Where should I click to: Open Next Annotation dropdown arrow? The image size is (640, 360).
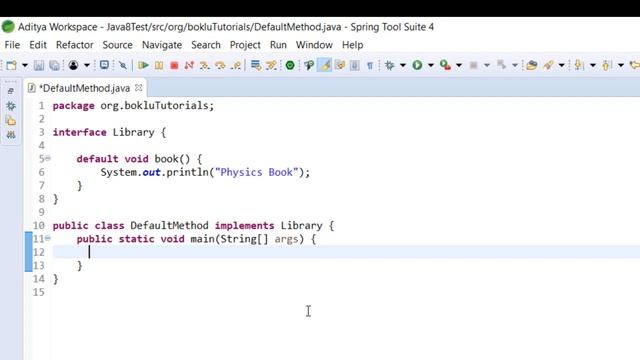[x=593, y=65]
